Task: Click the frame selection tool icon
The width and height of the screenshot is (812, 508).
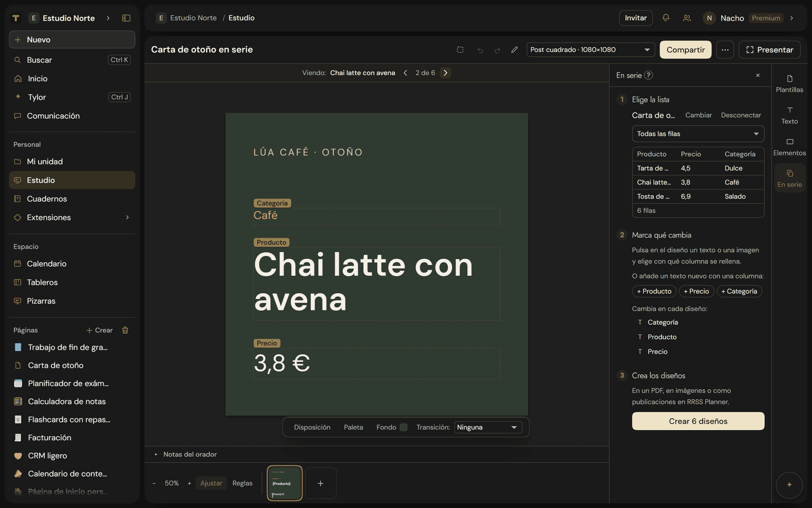Action: coord(460,50)
